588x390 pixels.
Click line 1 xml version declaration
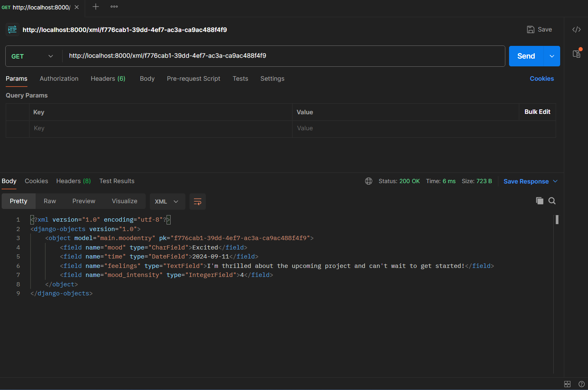pos(100,220)
